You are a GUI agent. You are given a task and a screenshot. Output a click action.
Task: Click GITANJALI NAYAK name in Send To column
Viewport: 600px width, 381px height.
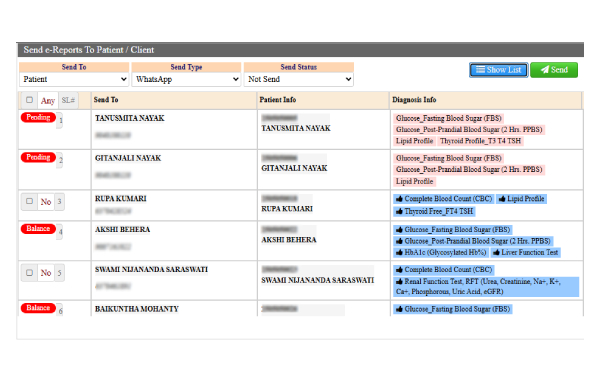coord(128,158)
